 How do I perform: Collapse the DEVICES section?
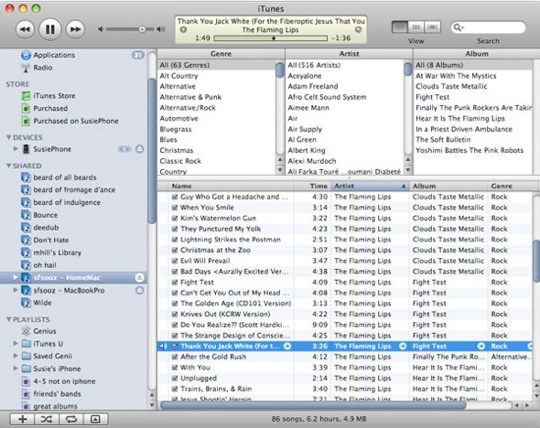tap(9, 137)
